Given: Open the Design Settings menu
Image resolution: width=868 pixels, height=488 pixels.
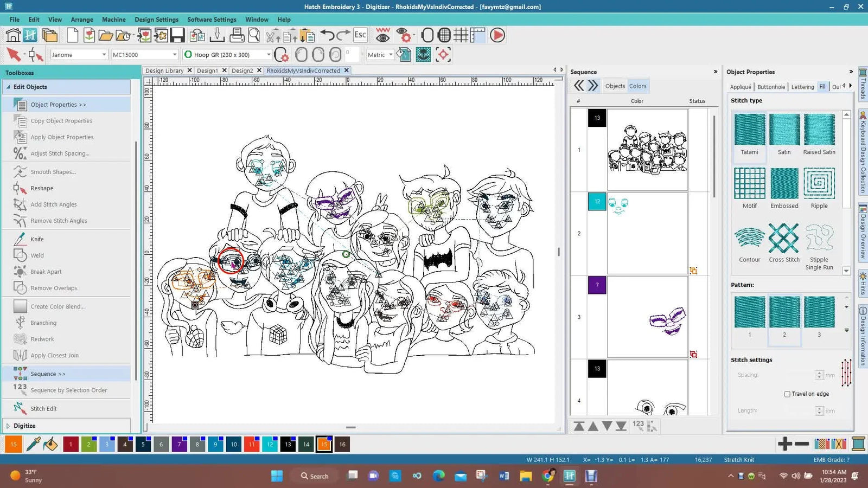Looking at the screenshot, I should (x=156, y=20).
